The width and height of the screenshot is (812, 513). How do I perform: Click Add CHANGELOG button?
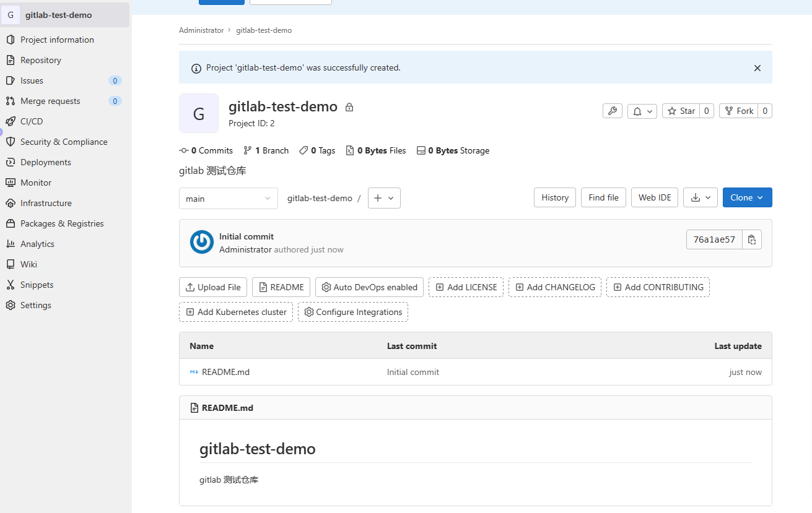555,287
